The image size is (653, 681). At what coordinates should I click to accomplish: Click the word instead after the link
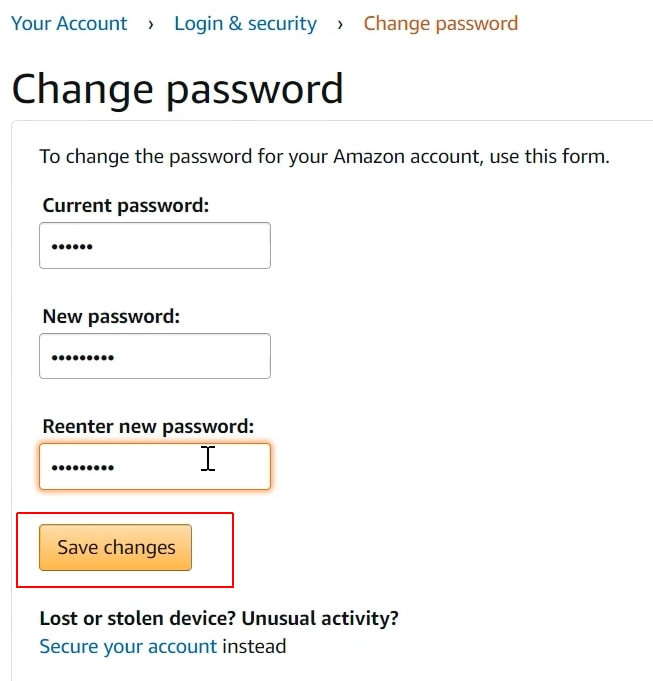tap(254, 646)
